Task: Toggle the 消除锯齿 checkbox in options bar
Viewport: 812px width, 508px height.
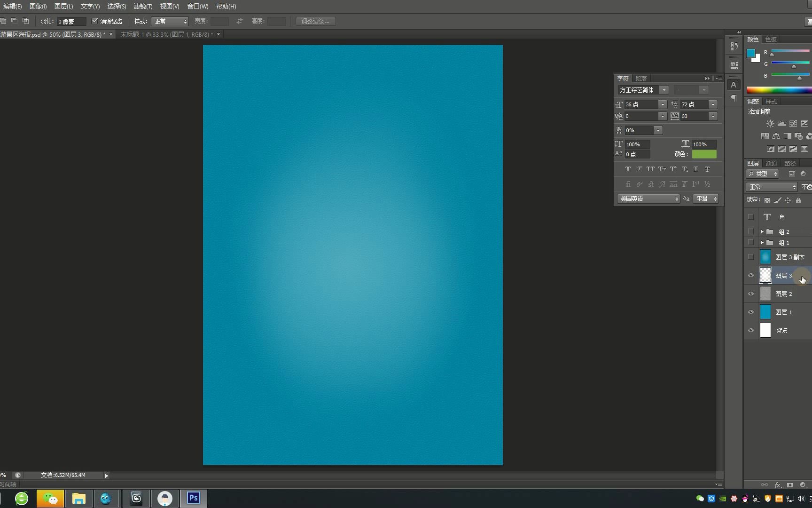Action: [95, 21]
